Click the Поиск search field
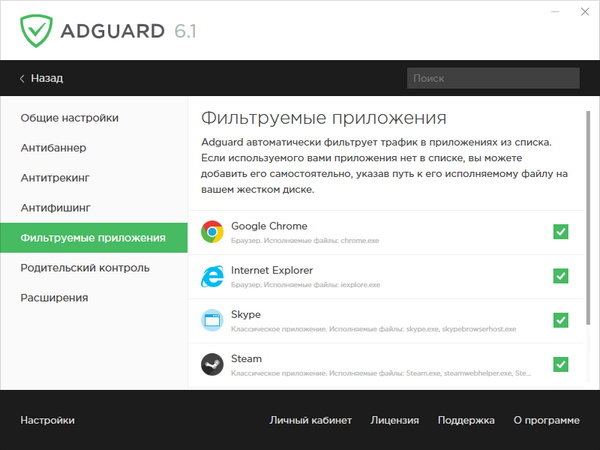 [x=492, y=78]
